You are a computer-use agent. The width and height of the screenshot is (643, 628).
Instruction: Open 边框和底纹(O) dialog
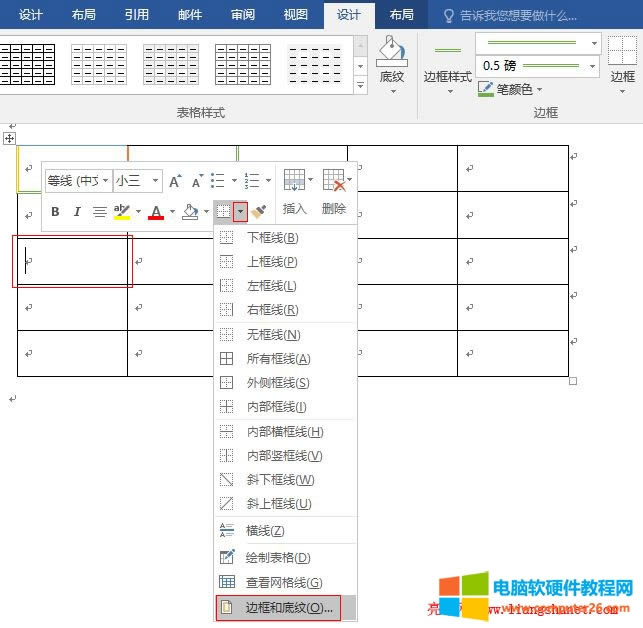[285, 607]
